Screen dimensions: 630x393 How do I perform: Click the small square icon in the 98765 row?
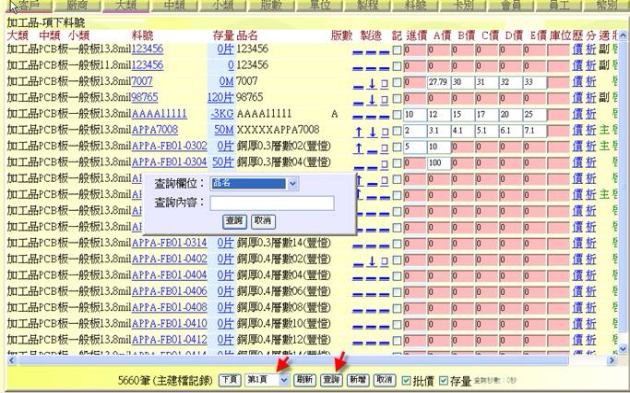click(385, 99)
